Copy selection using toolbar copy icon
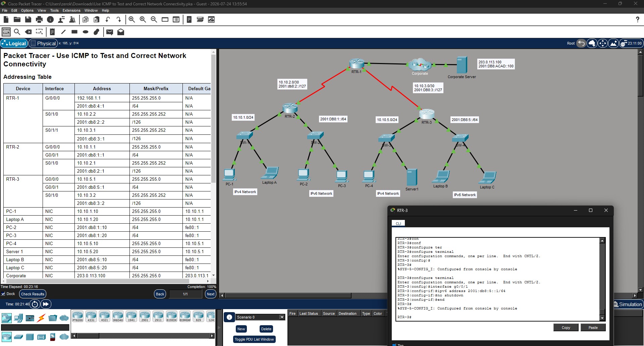Viewport: 644px width, 346px height. 86,19
